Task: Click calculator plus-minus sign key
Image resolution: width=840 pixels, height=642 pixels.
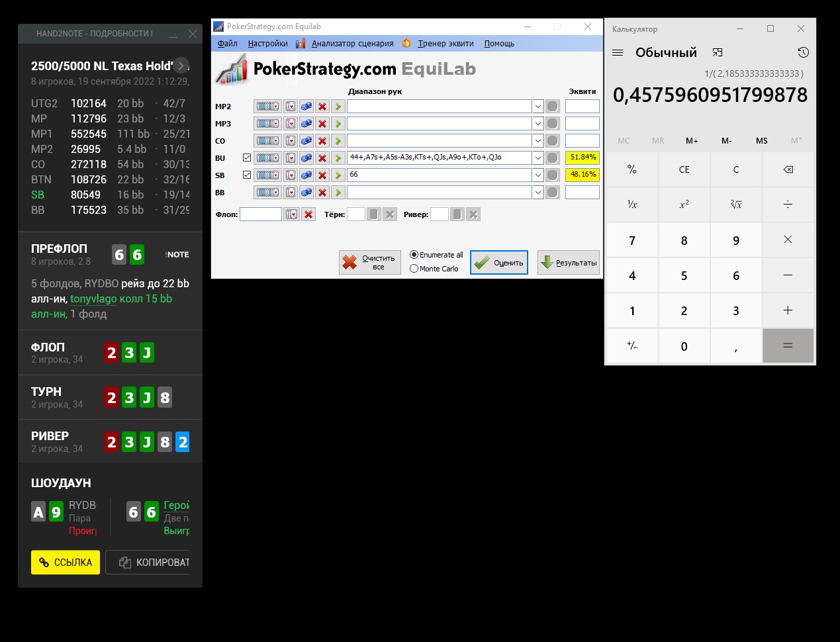Action: [x=632, y=345]
